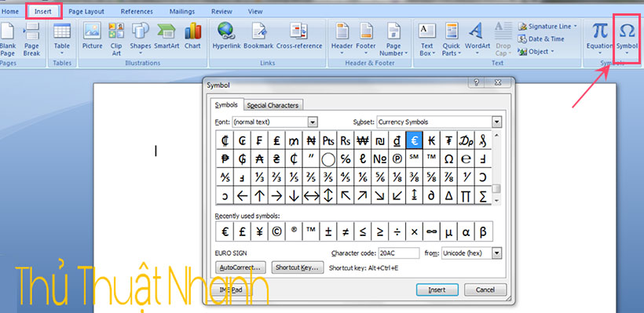Screen dimensions: 644x313
Task: Choose the partial differential ∂ symbol
Action: tap(432, 195)
